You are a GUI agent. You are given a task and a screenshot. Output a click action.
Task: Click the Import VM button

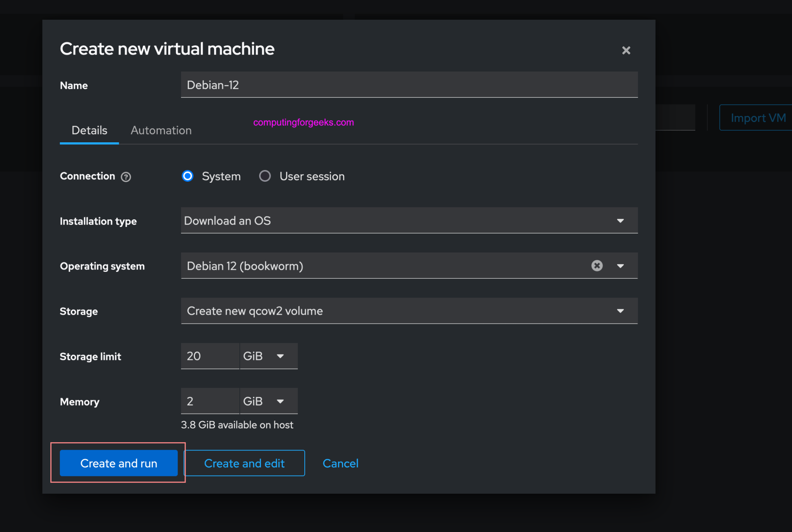(x=758, y=118)
